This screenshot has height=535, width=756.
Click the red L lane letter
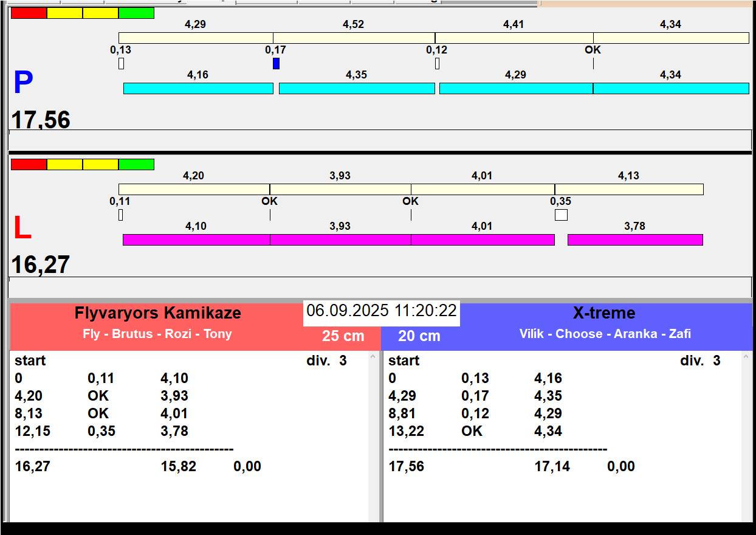click(22, 229)
